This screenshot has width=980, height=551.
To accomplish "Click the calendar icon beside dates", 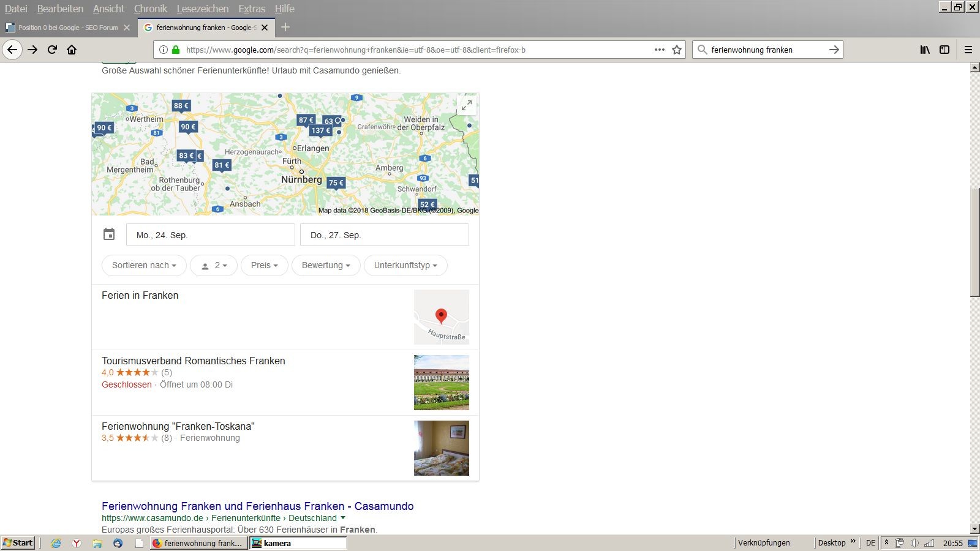I will [x=109, y=234].
